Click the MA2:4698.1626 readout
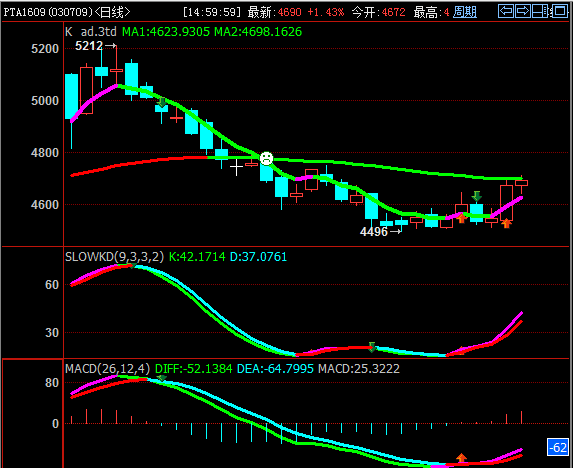Screen dimensions: 573x468 [x=258, y=32]
